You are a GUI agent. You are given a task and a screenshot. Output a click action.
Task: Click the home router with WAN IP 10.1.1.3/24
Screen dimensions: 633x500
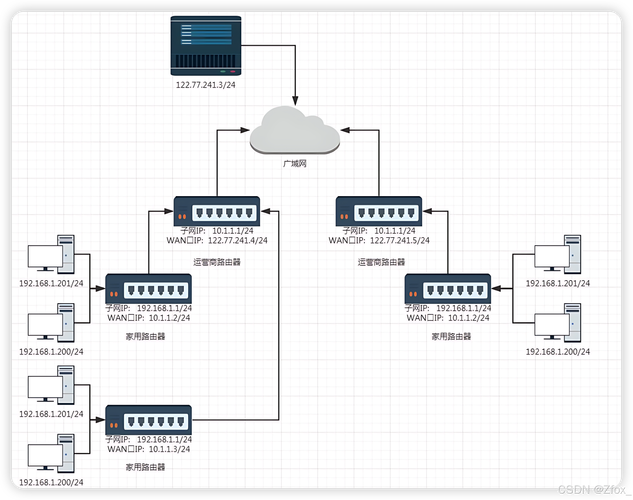[x=149, y=419]
